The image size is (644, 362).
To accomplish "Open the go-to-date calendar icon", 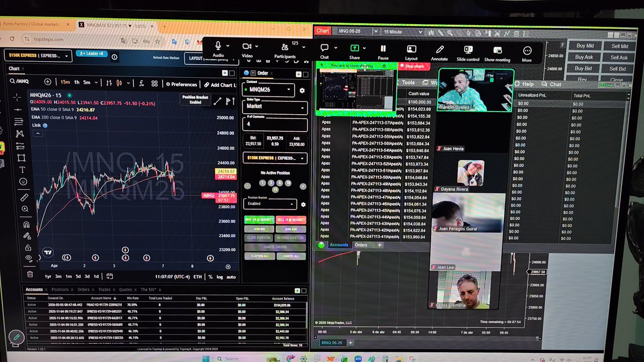I will 110,277.
